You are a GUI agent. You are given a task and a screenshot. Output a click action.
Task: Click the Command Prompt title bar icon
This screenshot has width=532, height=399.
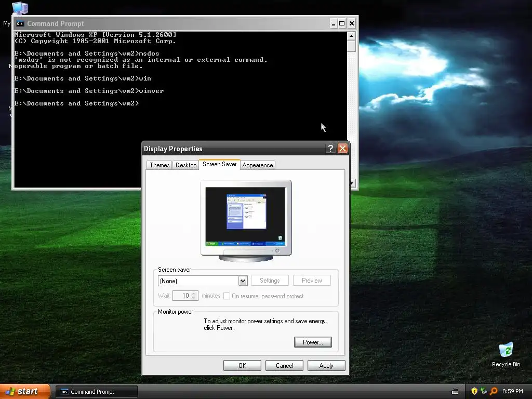click(x=20, y=23)
